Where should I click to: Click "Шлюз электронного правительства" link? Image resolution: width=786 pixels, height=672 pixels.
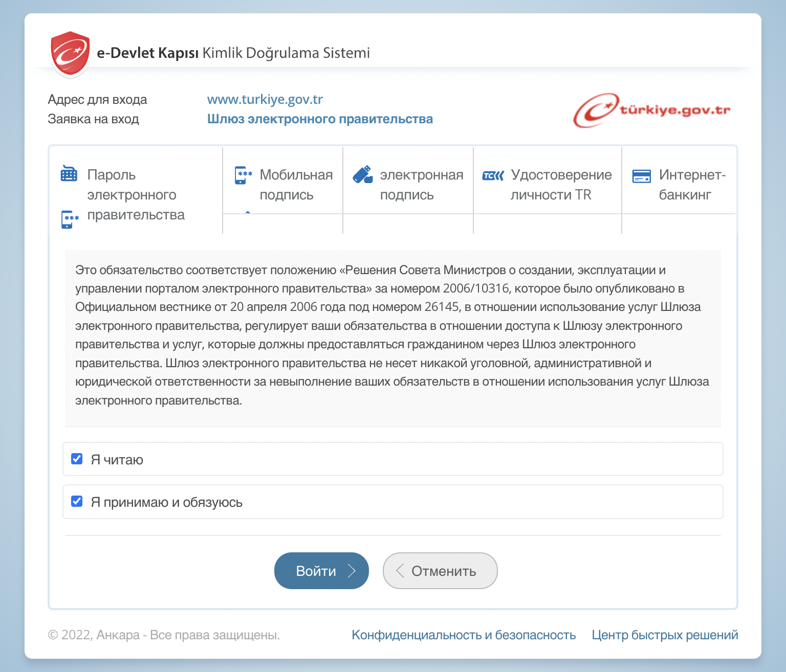(320, 119)
